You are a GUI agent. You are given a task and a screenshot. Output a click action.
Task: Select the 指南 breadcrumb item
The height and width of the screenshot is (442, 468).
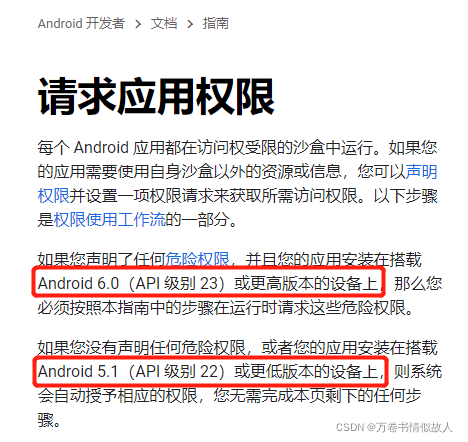tap(216, 24)
